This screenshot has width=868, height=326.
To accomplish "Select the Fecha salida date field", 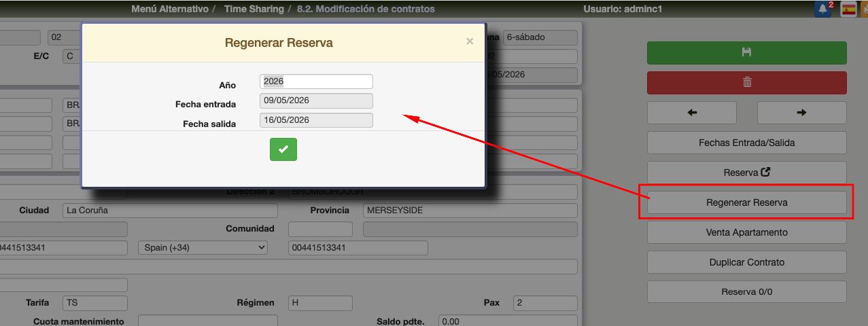I will coord(316,120).
